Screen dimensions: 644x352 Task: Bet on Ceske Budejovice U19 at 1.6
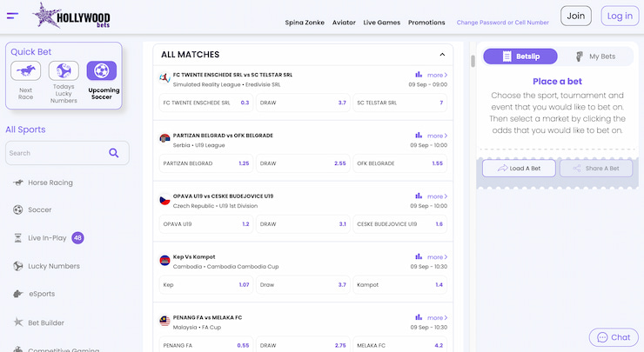[399, 224]
